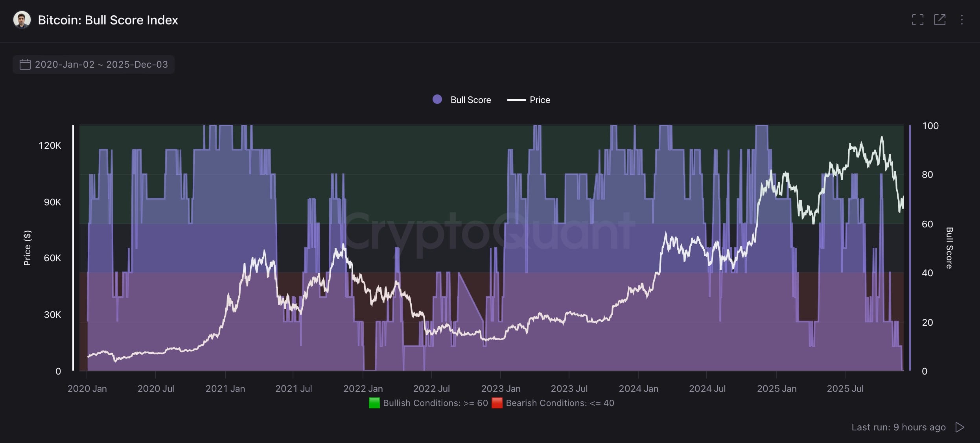Image resolution: width=980 pixels, height=443 pixels.
Task: Expand the chart to fullscreen view
Action: pyautogui.click(x=918, y=20)
